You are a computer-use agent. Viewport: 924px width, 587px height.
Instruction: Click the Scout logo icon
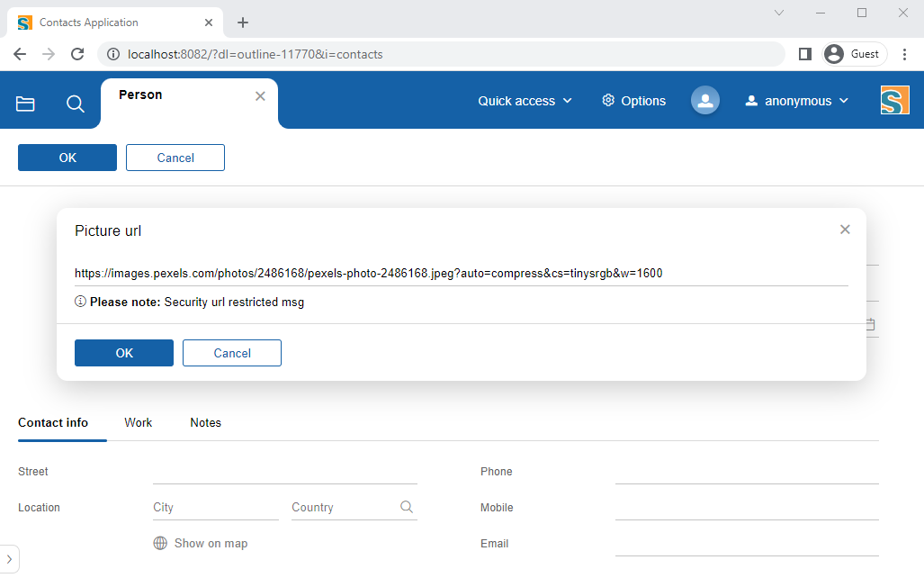coord(894,100)
